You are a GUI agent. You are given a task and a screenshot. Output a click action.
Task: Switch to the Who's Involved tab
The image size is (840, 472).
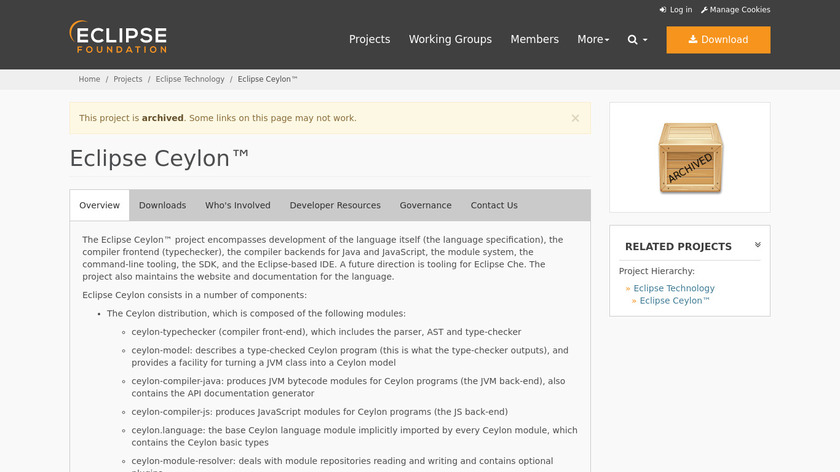[x=238, y=205]
